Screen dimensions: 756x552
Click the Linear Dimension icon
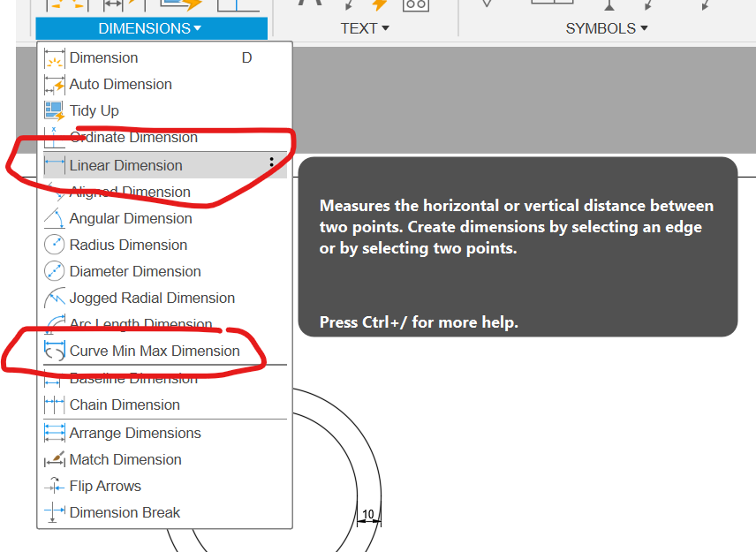tap(54, 165)
